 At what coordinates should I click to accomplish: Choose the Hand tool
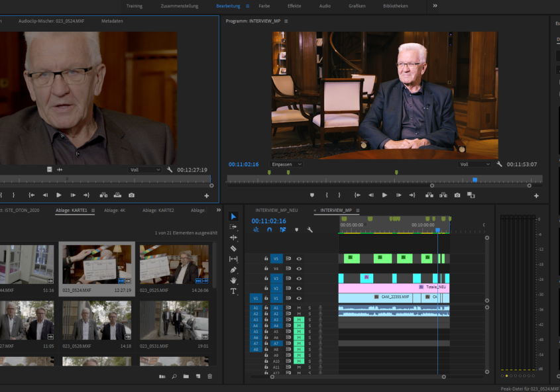coord(233,280)
